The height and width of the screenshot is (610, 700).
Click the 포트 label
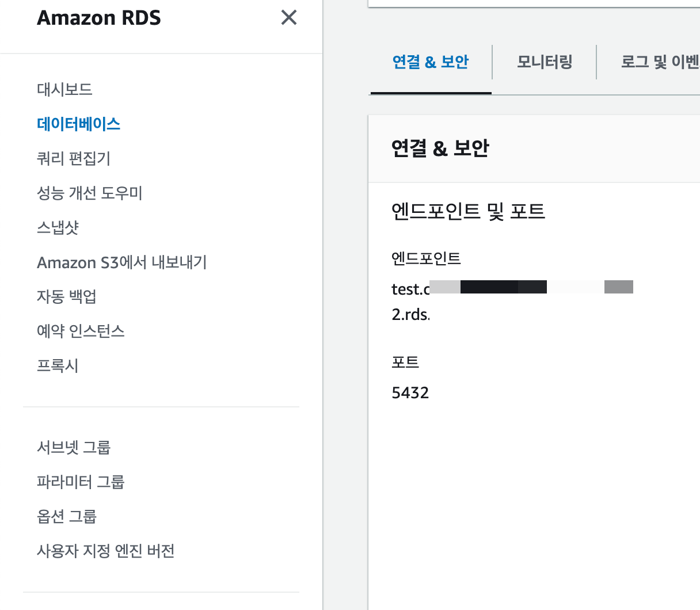pos(405,362)
